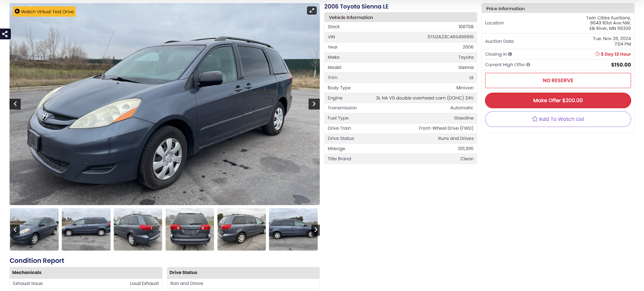644x291 pixels.
Task: Select fourth thumbnail rear view
Action: point(190,229)
